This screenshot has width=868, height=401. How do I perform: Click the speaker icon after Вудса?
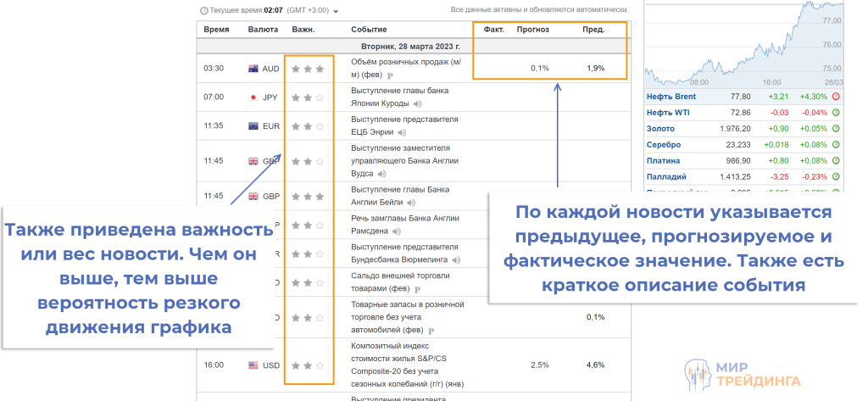click(x=382, y=174)
